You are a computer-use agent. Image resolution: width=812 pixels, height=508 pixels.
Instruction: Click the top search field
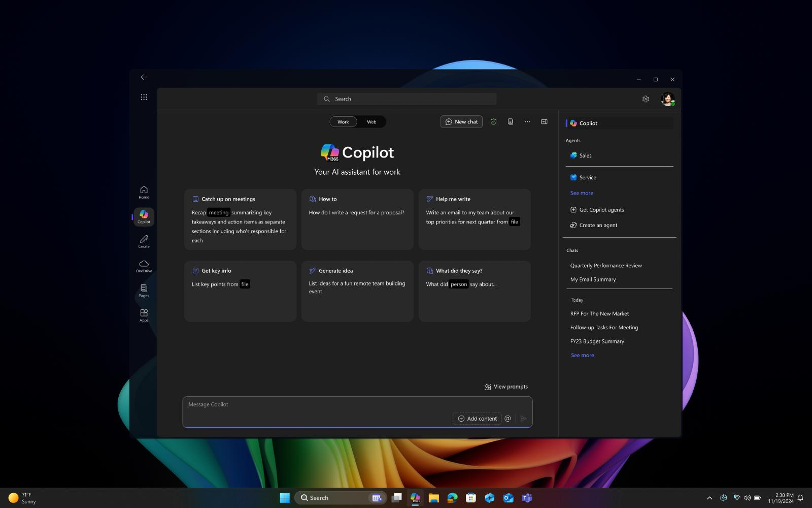coord(407,99)
